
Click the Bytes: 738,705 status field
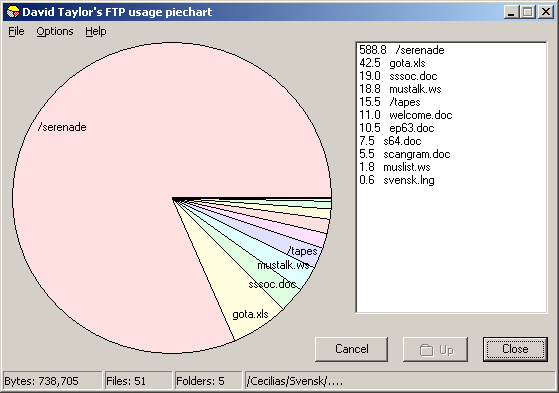52,381
